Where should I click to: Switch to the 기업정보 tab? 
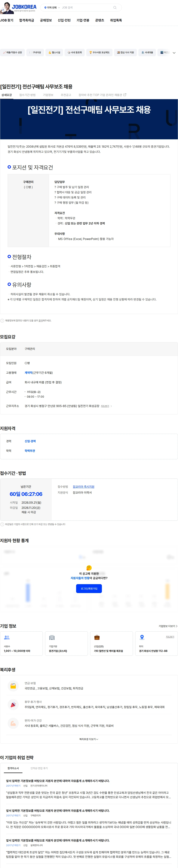(x=48, y=95)
